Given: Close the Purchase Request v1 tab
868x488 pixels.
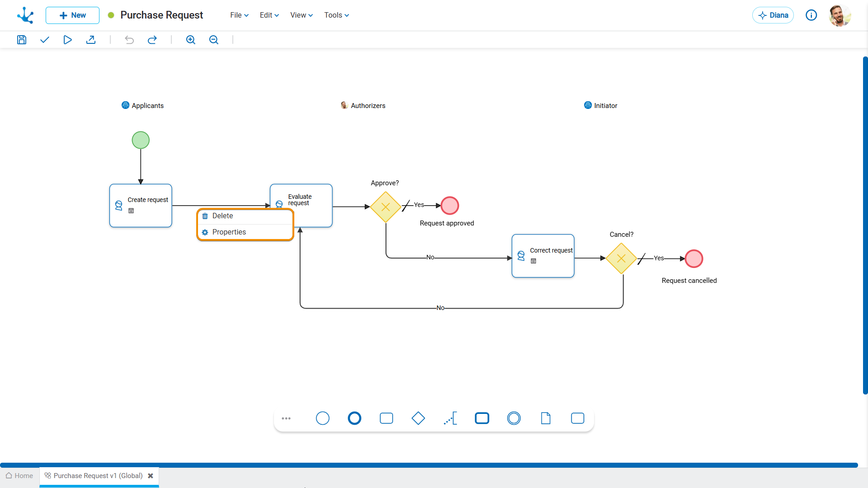Looking at the screenshot, I should tap(151, 476).
